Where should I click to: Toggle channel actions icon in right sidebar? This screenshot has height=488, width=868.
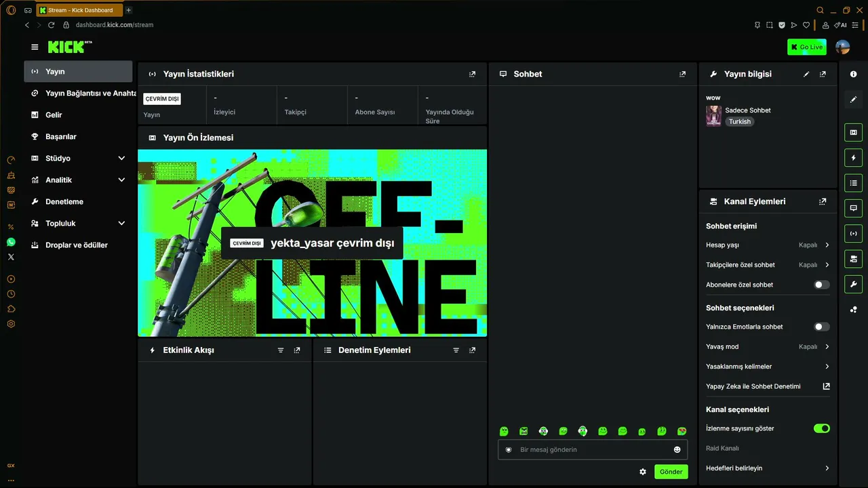click(x=853, y=259)
